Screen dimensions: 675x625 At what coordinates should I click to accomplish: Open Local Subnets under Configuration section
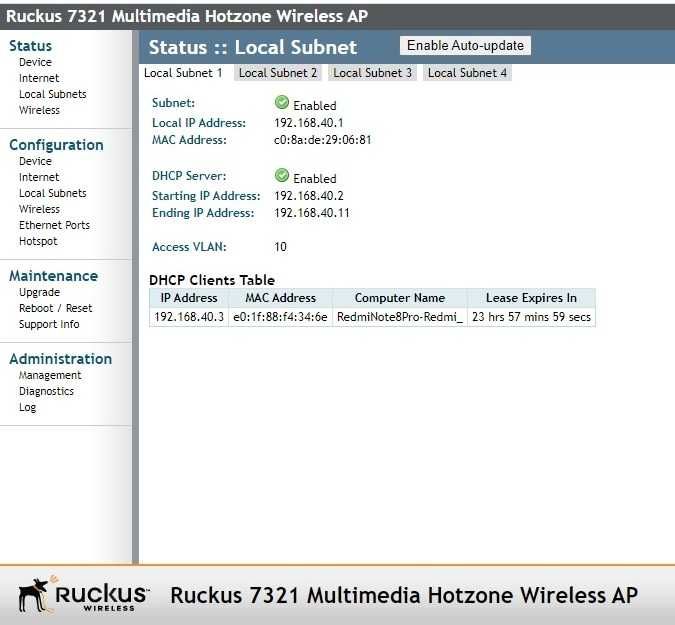53,193
